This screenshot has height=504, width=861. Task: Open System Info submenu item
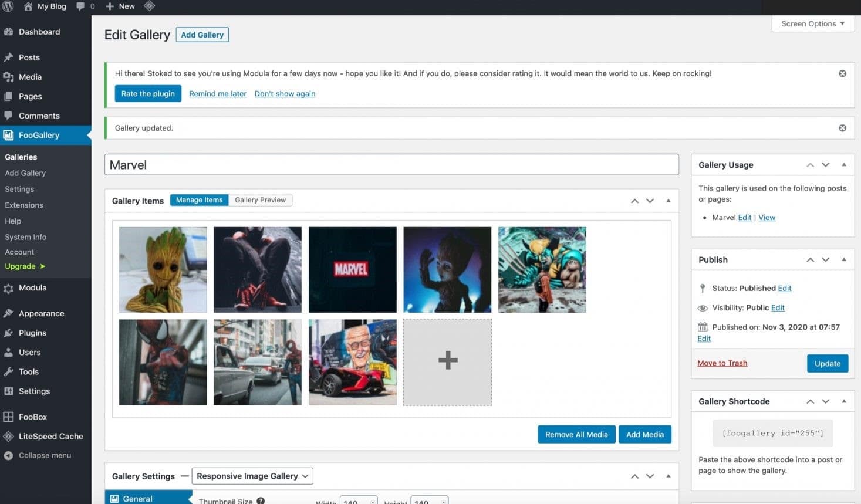(x=26, y=237)
